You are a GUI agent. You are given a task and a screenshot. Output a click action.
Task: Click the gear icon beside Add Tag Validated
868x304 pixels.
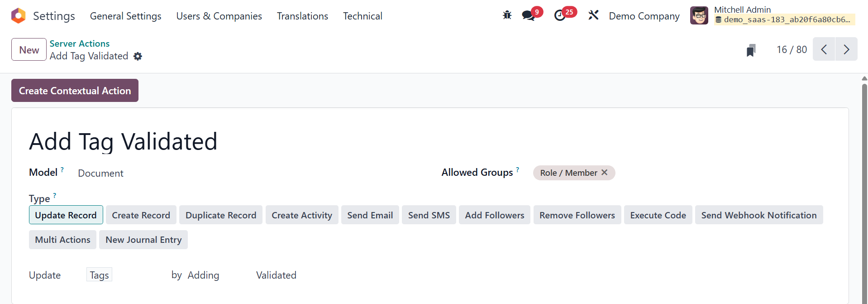click(138, 56)
